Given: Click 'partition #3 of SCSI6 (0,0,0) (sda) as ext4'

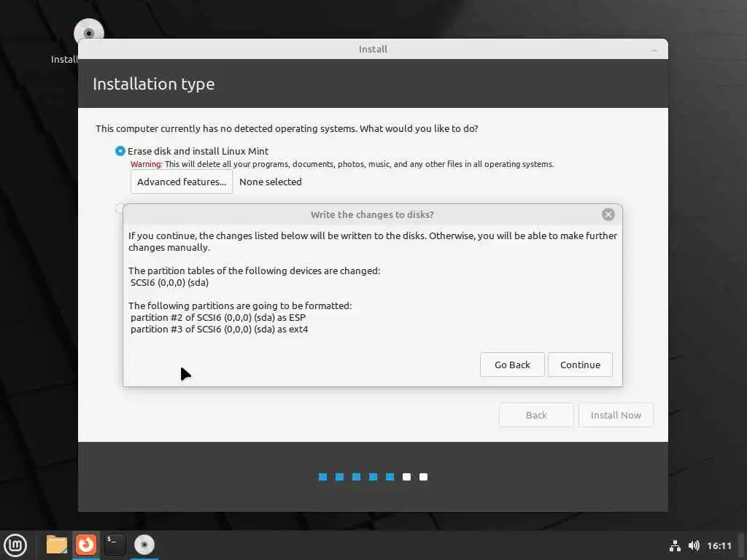Looking at the screenshot, I should tap(219, 329).
